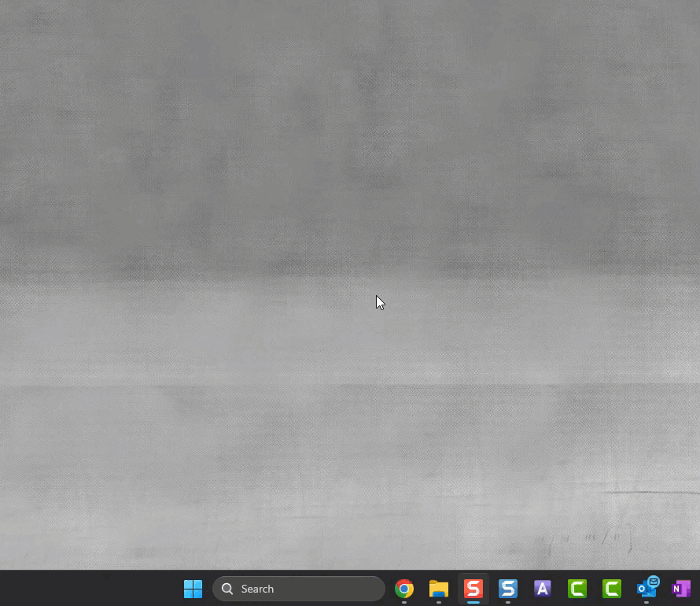The width and height of the screenshot is (700, 606).
Task: Click the word Search in the taskbar
Action: pos(257,589)
